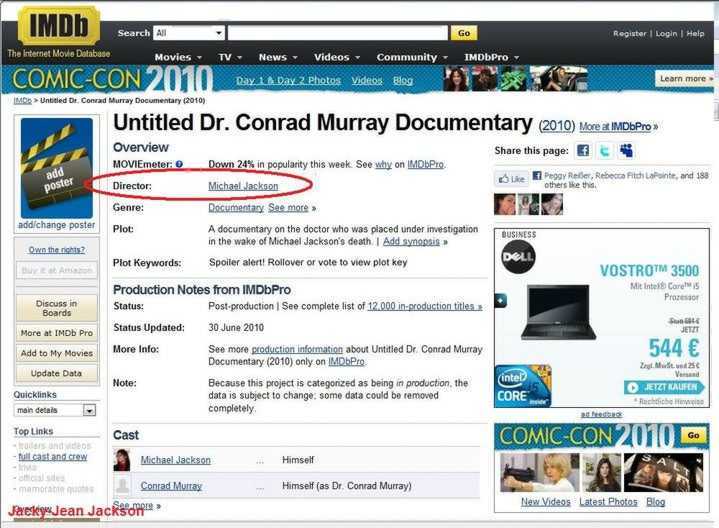Open the TV menu
Viewport: 719px width, 528px height.
[x=230, y=57]
